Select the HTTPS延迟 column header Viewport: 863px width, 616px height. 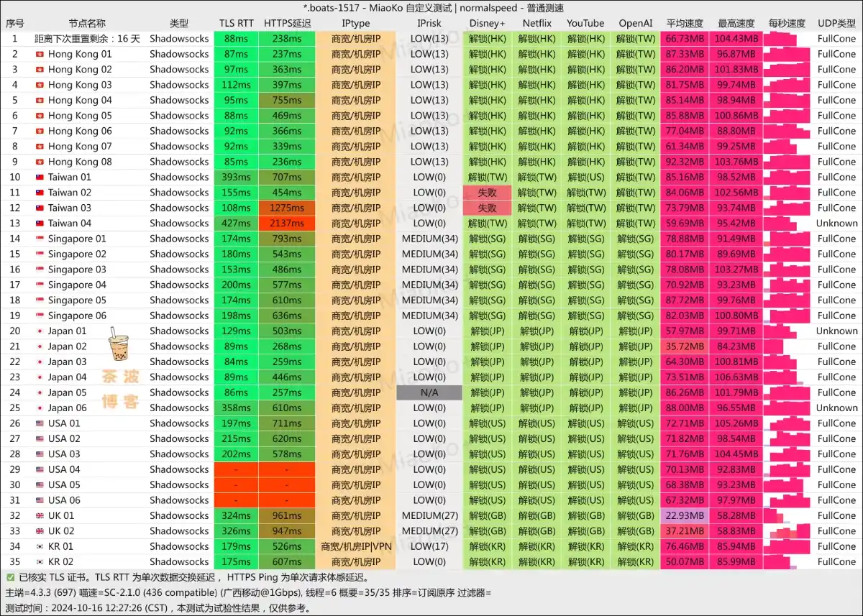[287, 24]
